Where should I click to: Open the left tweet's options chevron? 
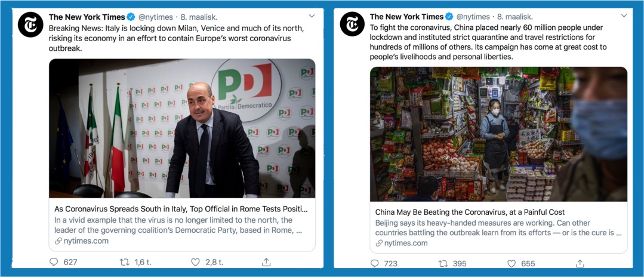312,16
